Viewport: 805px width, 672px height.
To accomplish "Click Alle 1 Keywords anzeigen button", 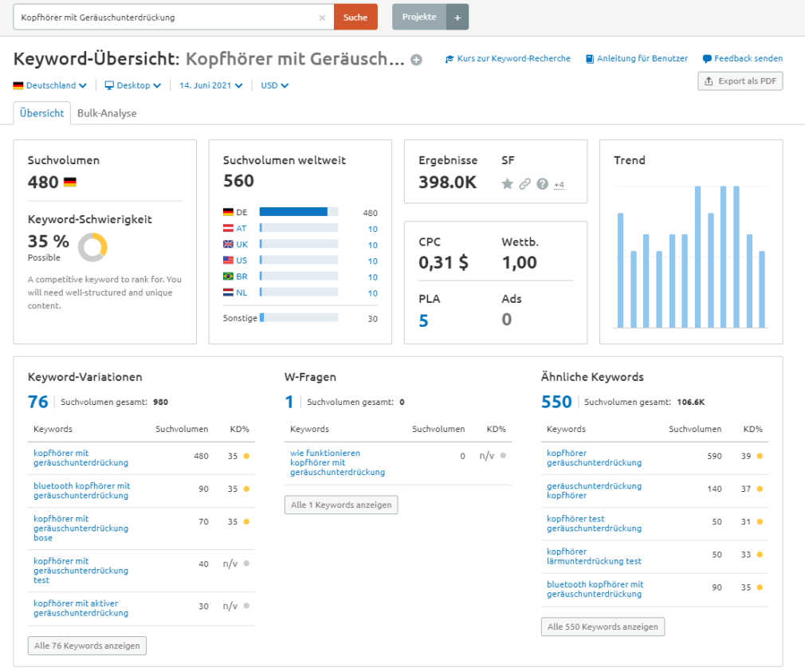I will (341, 505).
